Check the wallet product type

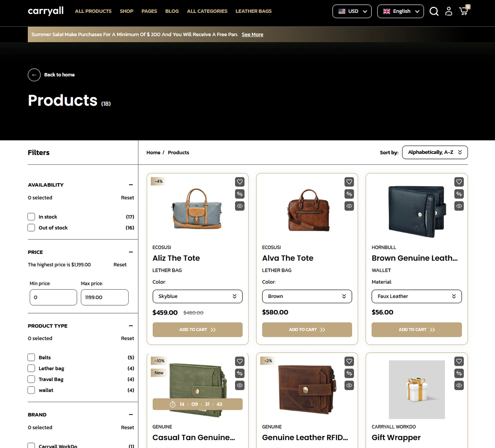[x=31, y=390]
